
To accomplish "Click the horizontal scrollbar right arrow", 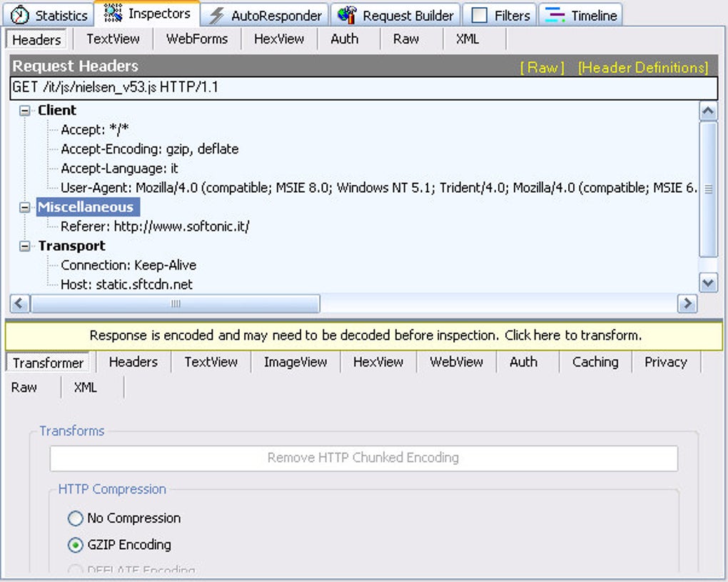I will coord(687,303).
